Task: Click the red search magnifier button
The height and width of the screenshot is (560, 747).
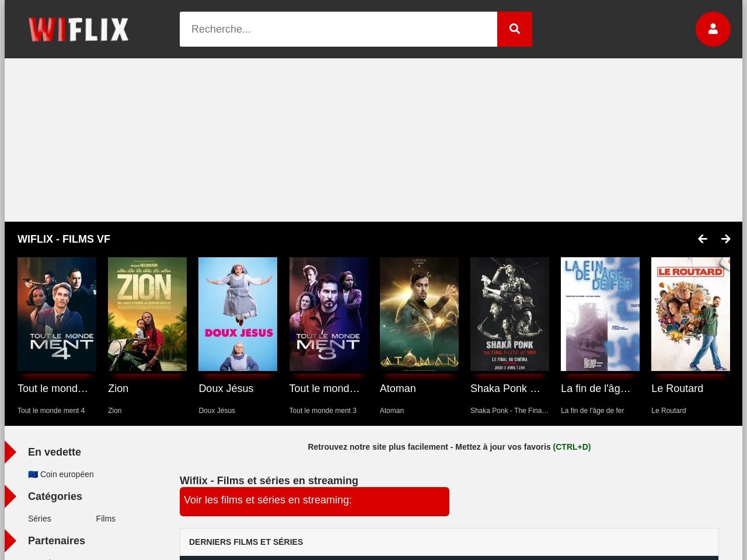Action: pos(514,29)
